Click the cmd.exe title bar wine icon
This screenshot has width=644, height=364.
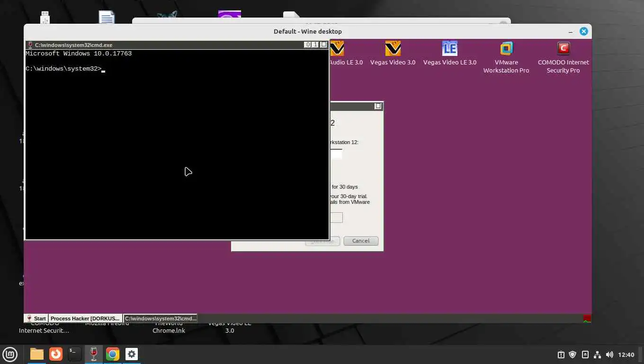pyautogui.click(x=30, y=45)
